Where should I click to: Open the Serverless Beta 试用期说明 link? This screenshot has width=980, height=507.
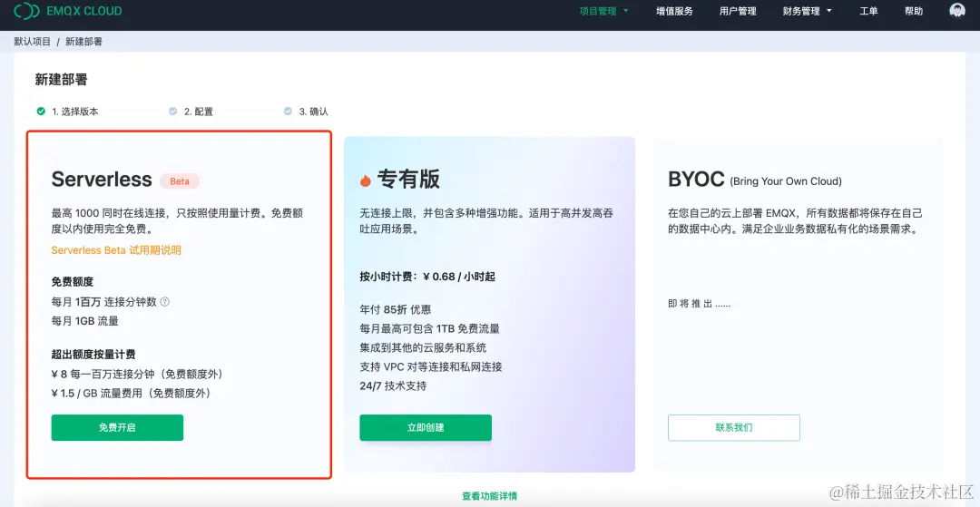pyautogui.click(x=116, y=250)
